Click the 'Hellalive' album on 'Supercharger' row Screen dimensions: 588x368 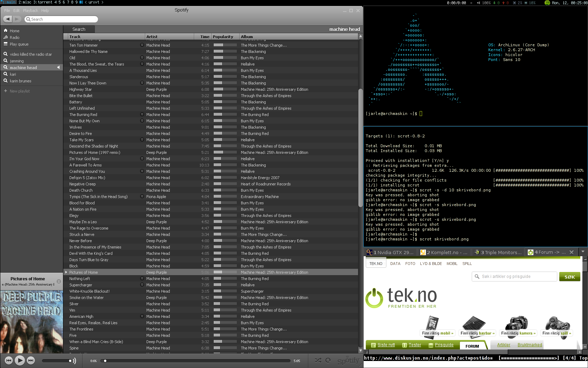pos(247,285)
